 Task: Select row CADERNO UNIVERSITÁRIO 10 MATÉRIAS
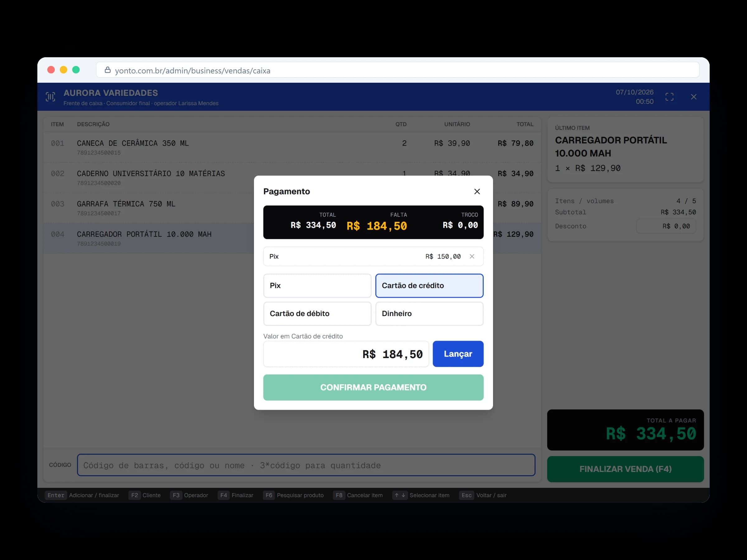click(x=292, y=178)
